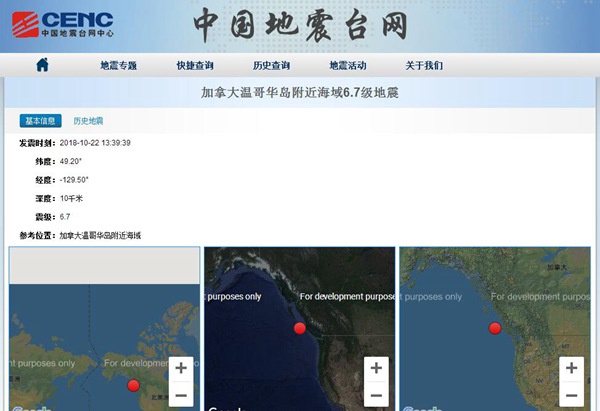Zoom out on the right map
Viewport: 600px width, 411px height.
point(571,396)
